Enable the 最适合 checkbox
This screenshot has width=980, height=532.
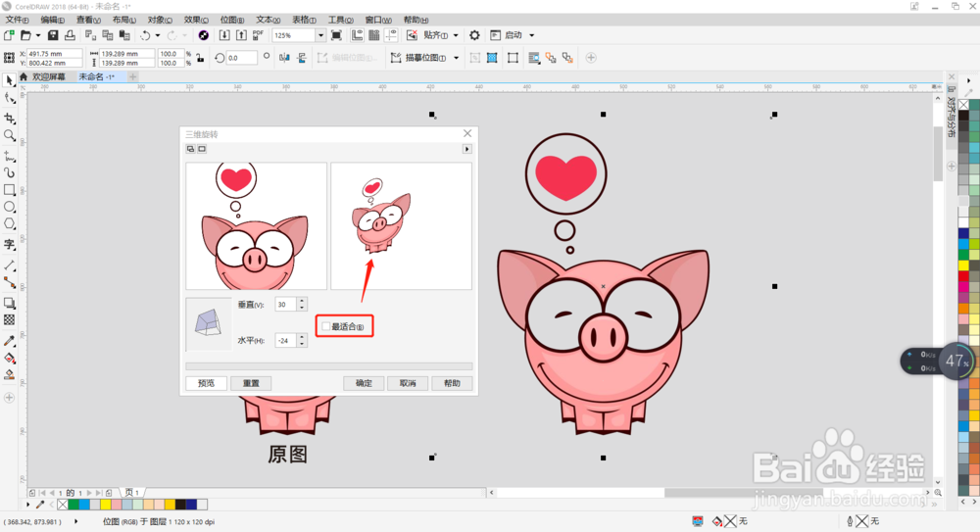[x=325, y=326]
